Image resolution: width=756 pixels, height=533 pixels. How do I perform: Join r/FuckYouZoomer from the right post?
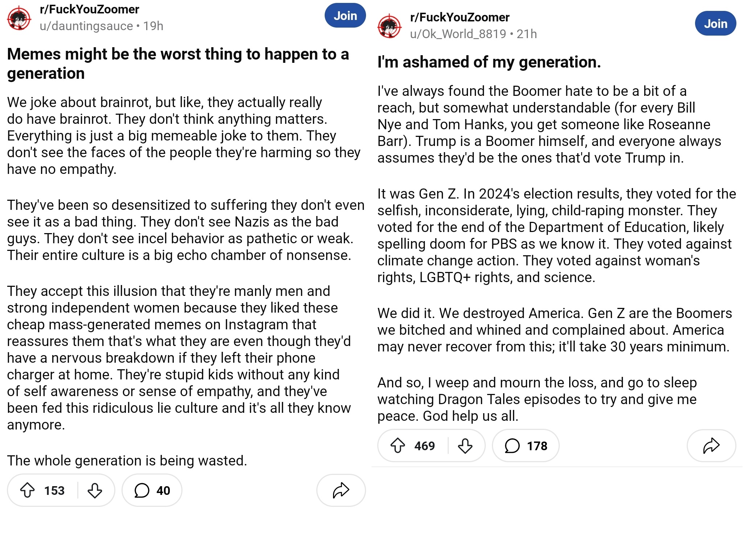tap(715, 24)
